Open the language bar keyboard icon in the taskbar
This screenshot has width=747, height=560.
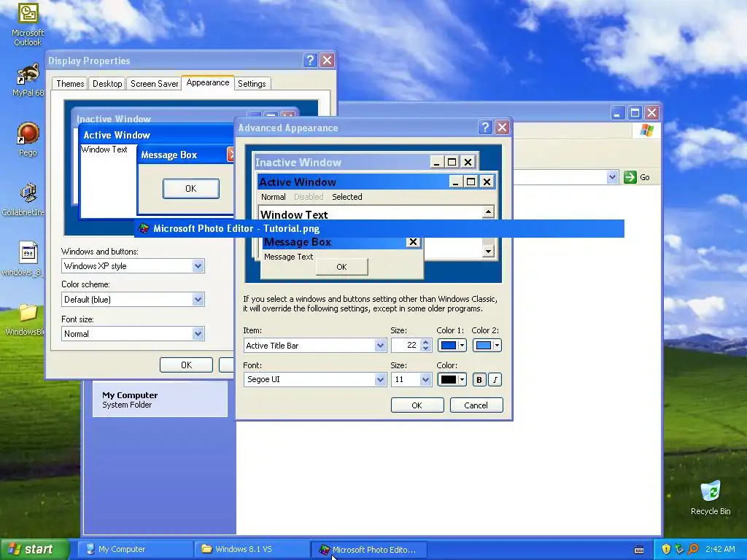point(639,550)
